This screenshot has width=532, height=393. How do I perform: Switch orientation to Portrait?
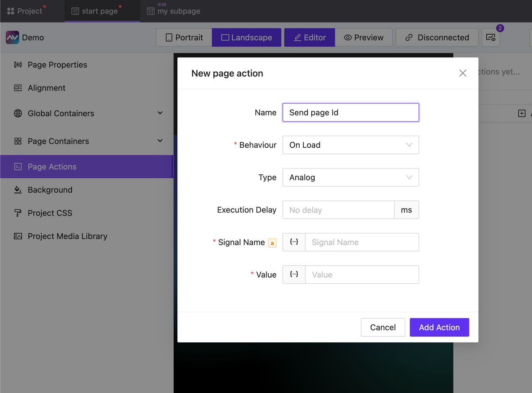pyautogui.click(x=183, y=37)
